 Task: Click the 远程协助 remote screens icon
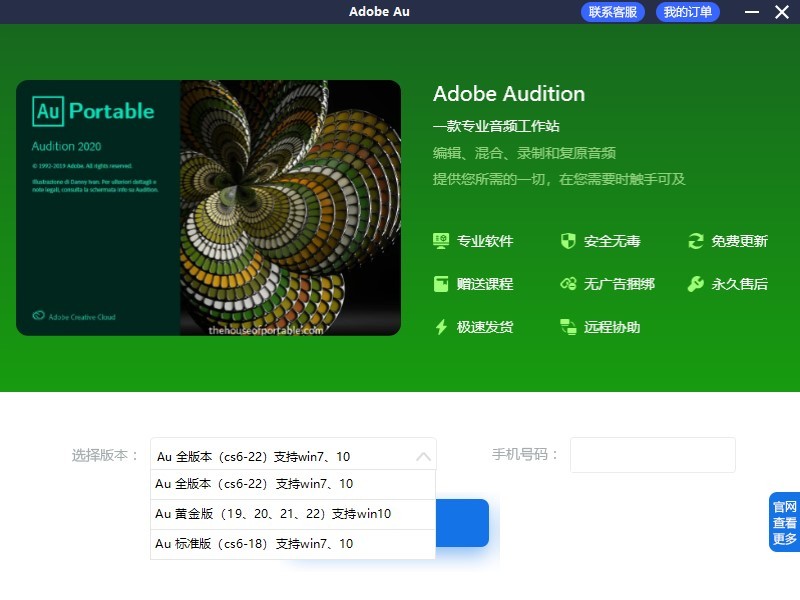[x=568, y=327]
